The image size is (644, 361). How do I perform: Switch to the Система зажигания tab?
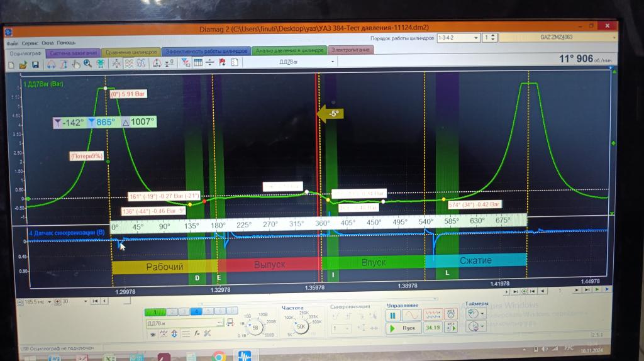tap(73, 53)
